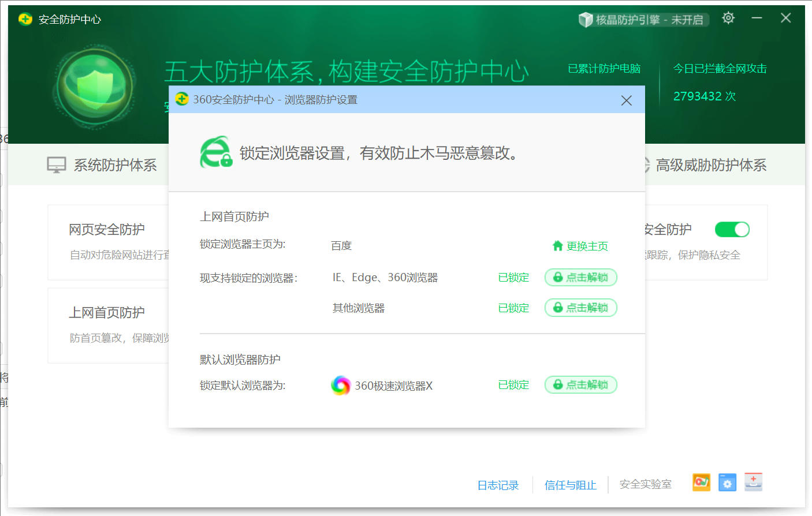Click 现支持锁定的浏览器 label

[x=248, y=278]
